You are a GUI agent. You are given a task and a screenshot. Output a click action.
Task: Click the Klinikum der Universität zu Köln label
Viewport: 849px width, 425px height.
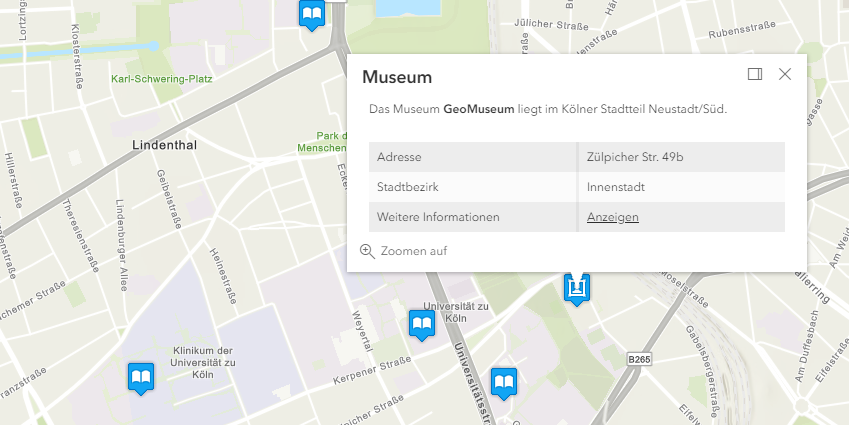203,362
